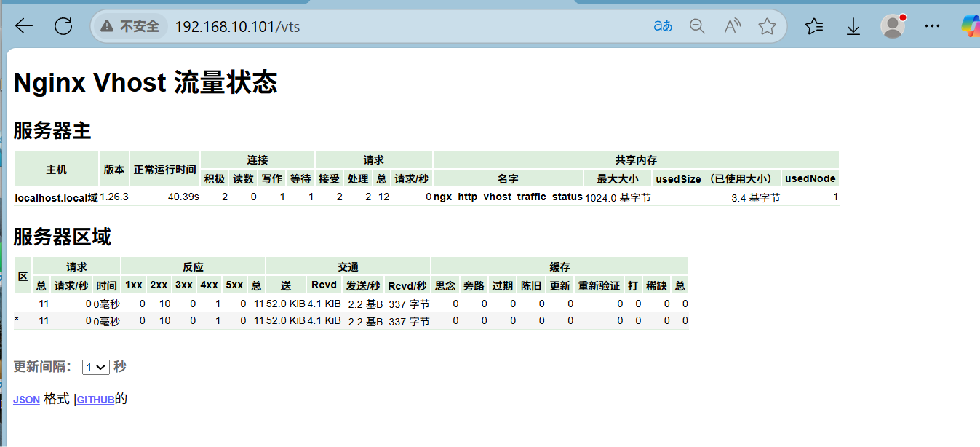The width and height of the screenshot is (980, 447).
Task: Click the usedNode column header
Action: pos(810,178)
